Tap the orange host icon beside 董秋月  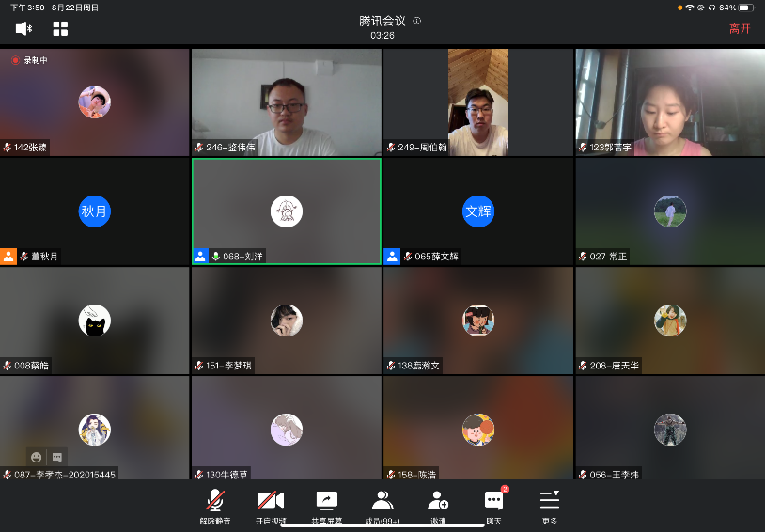8,256
